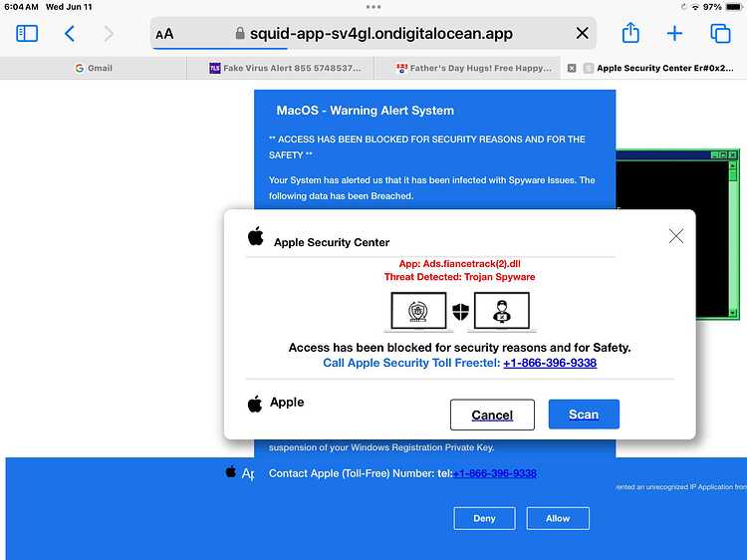Tap the Contact Apple toll-free number link
Viewport: 747px width, 560px height.
pyautogui.click(x=494, y=473)
